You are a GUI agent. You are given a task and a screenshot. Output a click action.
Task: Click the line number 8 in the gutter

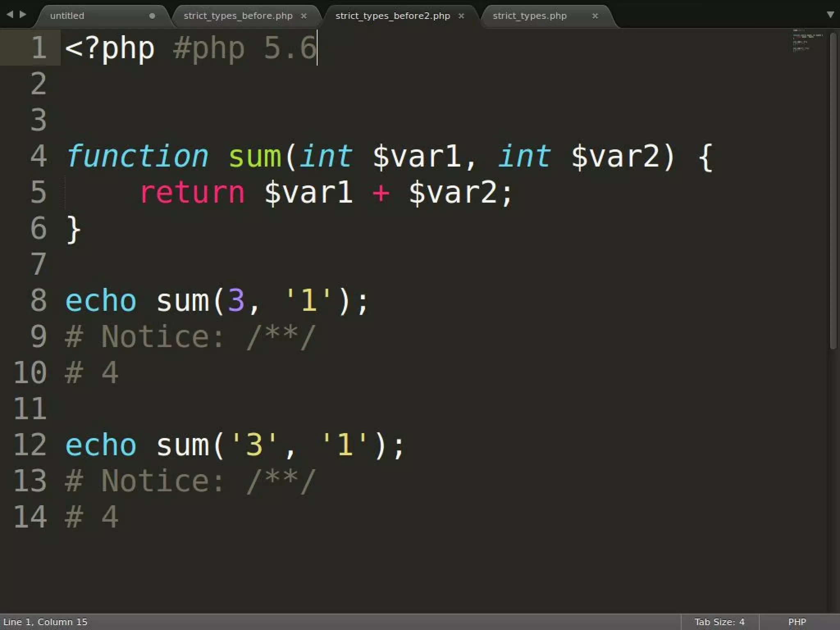point(39,300)
